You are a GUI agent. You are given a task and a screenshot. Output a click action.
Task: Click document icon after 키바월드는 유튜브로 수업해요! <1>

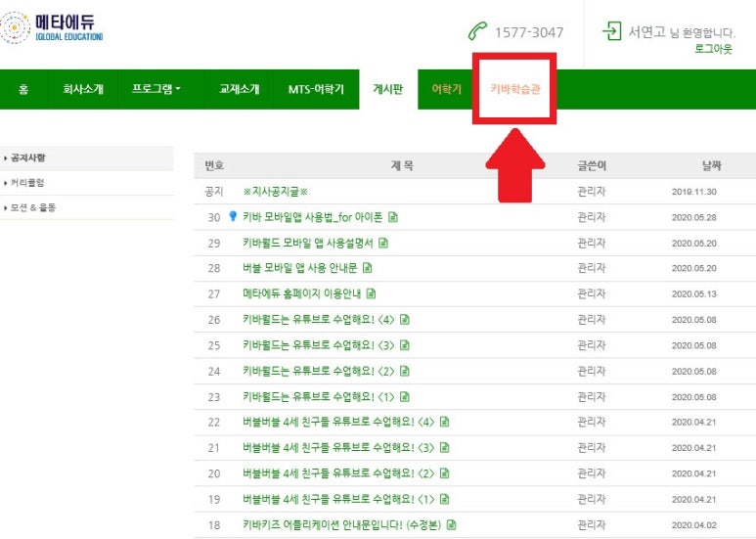tap(405, 397)
